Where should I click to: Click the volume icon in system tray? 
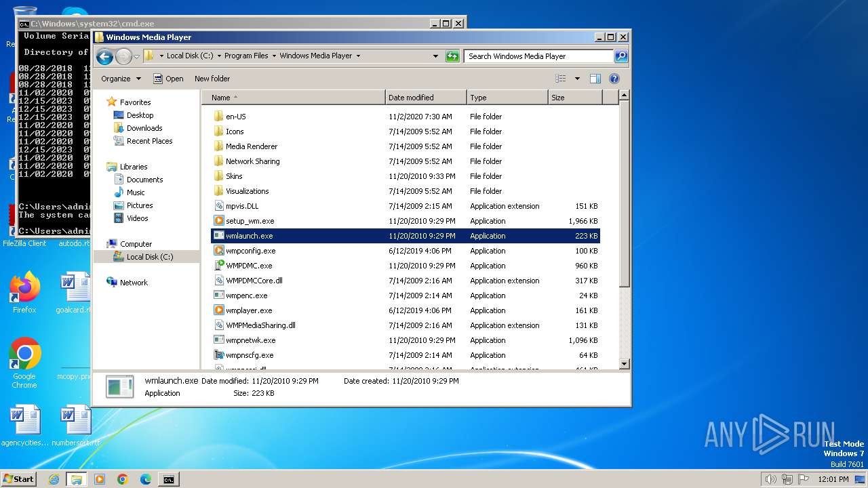pyautogui.click(x=770, y=479)
